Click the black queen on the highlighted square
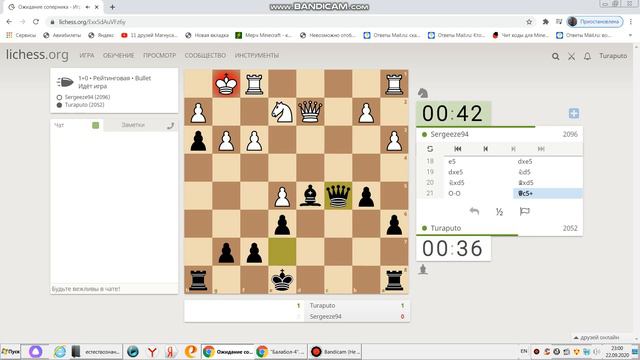Viewport: 640px width, 360px height. (338, 196)
